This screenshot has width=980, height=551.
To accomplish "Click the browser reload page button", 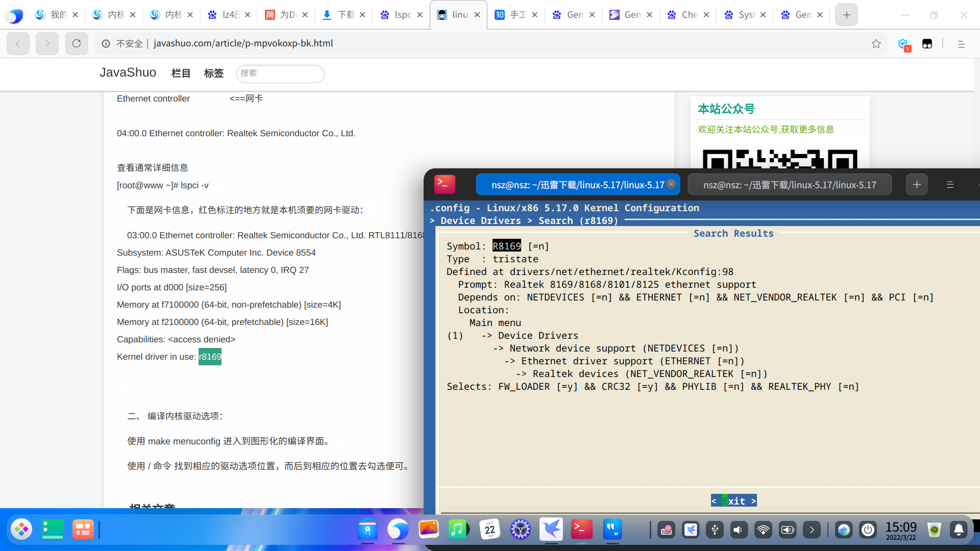I will click(x=77, y=43).
